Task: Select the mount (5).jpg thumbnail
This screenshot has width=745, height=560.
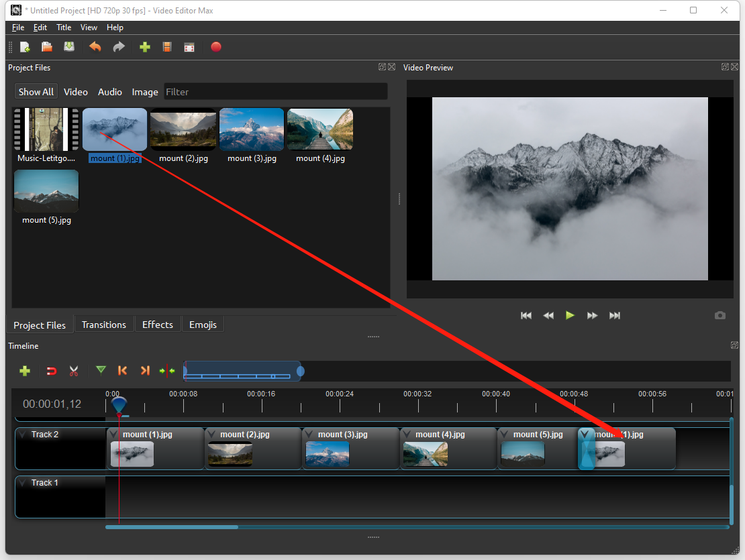Action: [46, 191]
